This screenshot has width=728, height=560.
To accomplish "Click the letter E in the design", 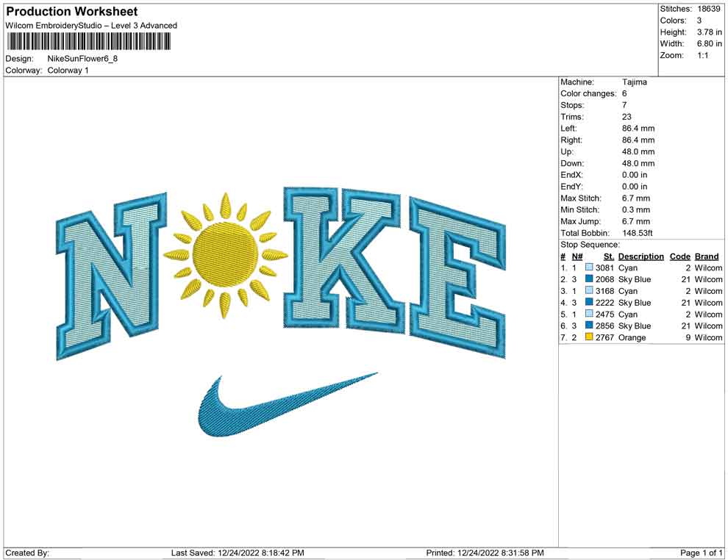I will pyautogui.click(x=457, y=278).
